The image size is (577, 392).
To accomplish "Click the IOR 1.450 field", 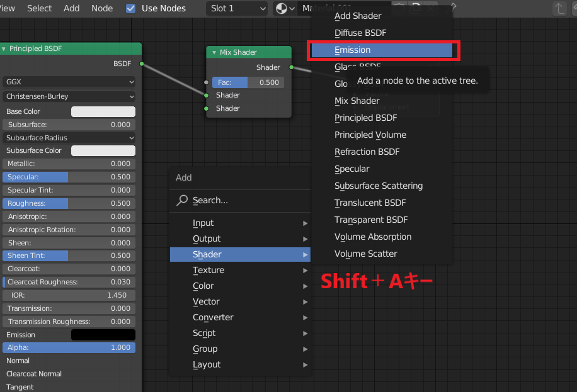I will tap(69, 295).
